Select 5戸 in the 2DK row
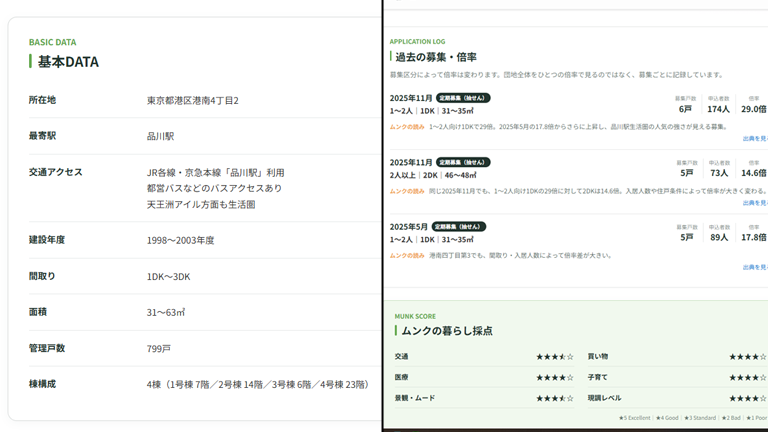 687,173
